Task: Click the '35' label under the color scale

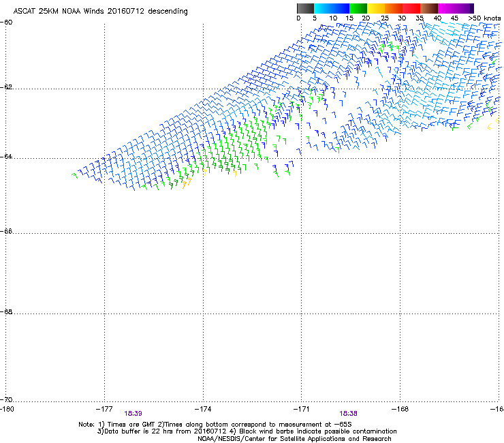Action: (420, 18)
